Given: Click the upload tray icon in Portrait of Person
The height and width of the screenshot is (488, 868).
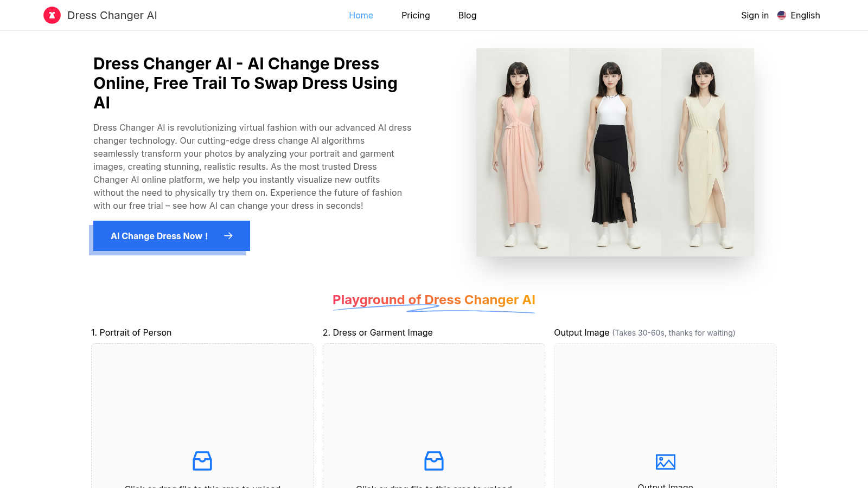Looking at the screenshot, I should pos(202,461).
